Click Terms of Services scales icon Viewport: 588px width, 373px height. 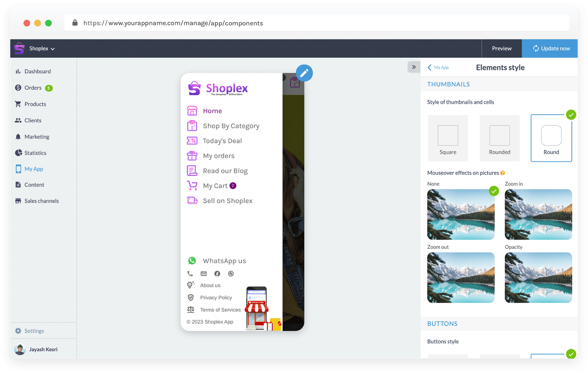(191, 310)
